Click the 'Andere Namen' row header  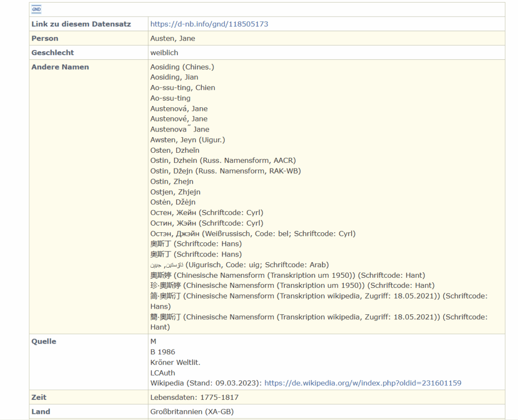pos(60,67)
